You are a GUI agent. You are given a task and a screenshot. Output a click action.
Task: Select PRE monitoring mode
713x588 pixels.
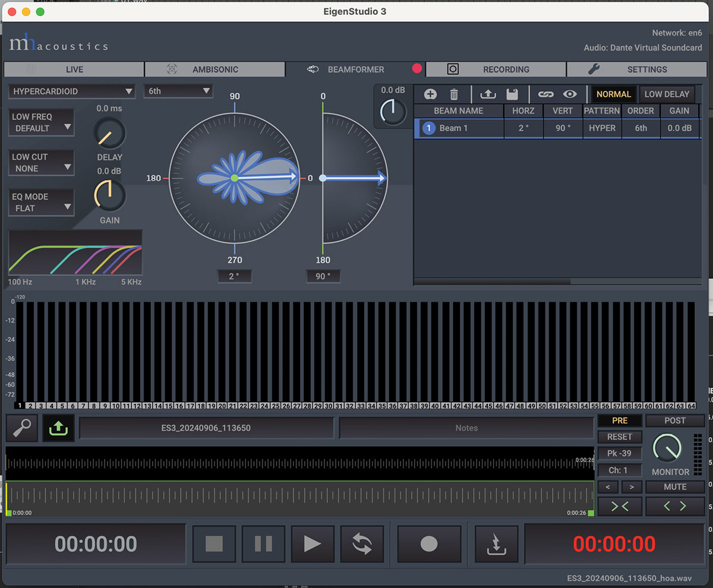pyautogui.click(x=620, y=421)
